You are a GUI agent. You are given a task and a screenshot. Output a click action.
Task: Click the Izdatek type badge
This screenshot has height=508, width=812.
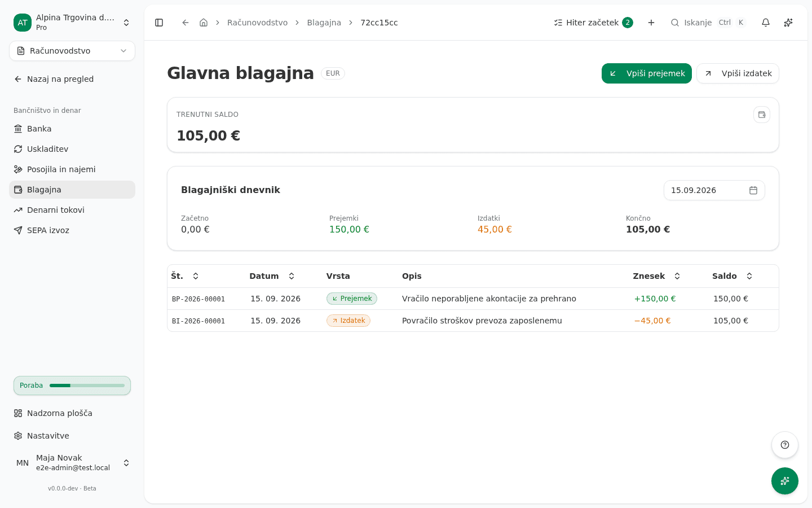click(348, 321)
